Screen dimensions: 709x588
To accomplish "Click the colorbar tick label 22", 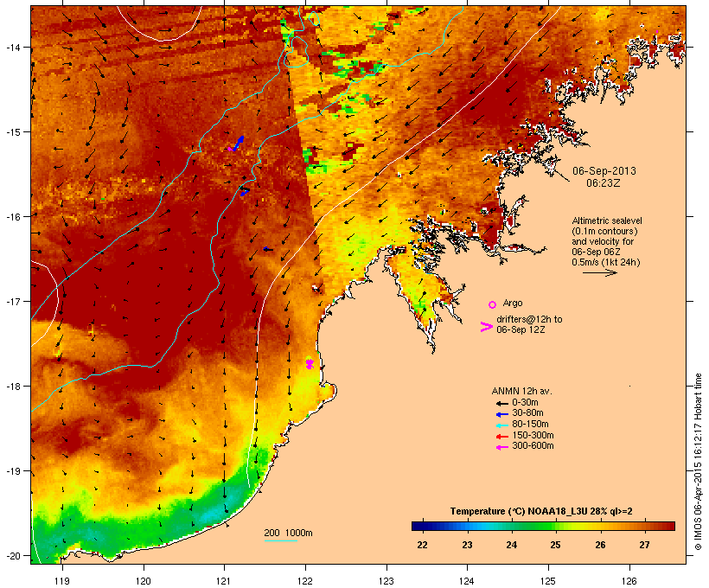I will click(422, 545).
